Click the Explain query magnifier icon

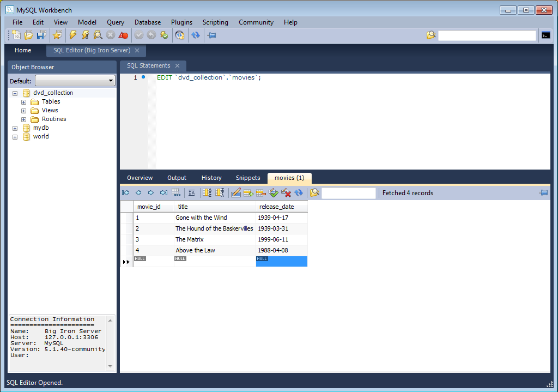(98, 35)
